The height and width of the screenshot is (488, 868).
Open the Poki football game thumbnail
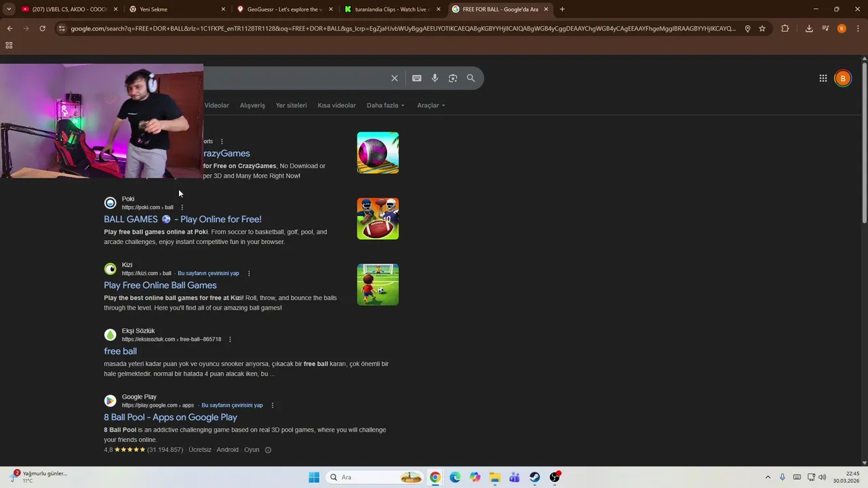(378, 218)
